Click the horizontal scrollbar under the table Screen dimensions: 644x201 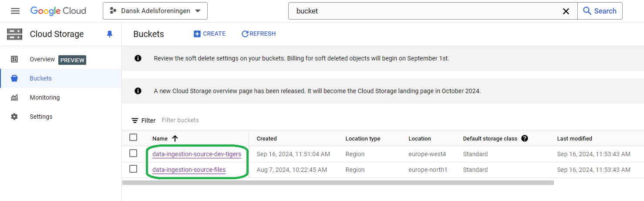pos(338,183)
